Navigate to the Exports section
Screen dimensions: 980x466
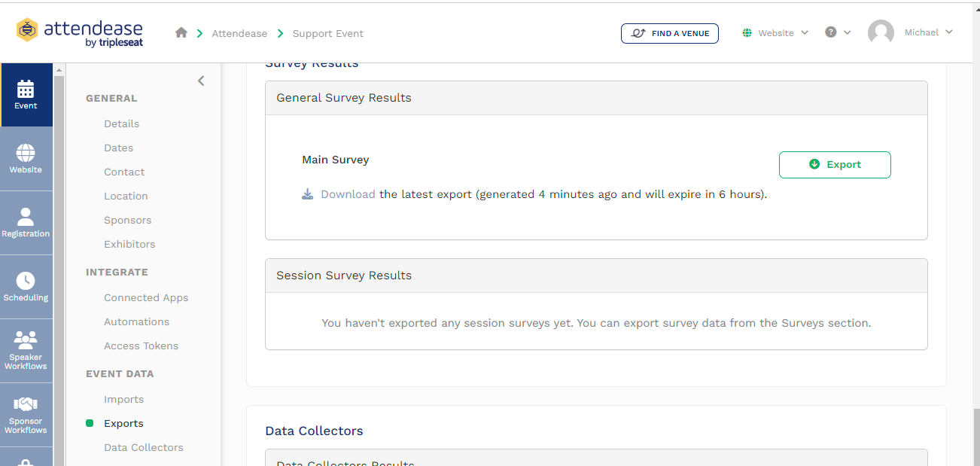point(123,423)
